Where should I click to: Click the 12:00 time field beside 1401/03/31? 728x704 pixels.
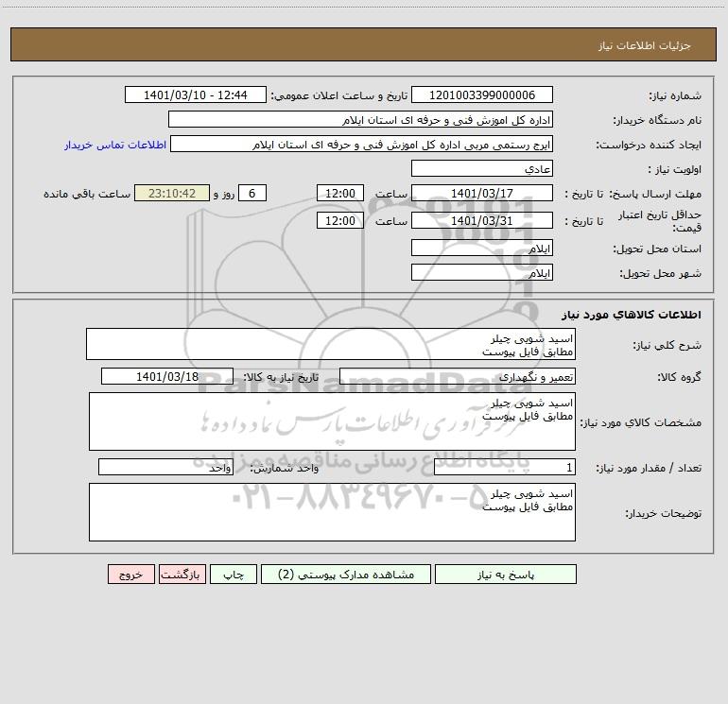click(x=339, y=220)
